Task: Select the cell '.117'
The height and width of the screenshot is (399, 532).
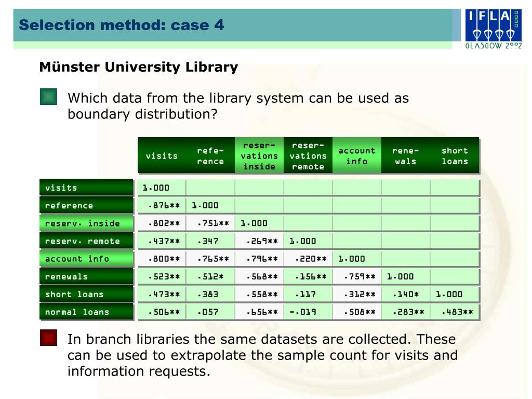Action: 308,294
